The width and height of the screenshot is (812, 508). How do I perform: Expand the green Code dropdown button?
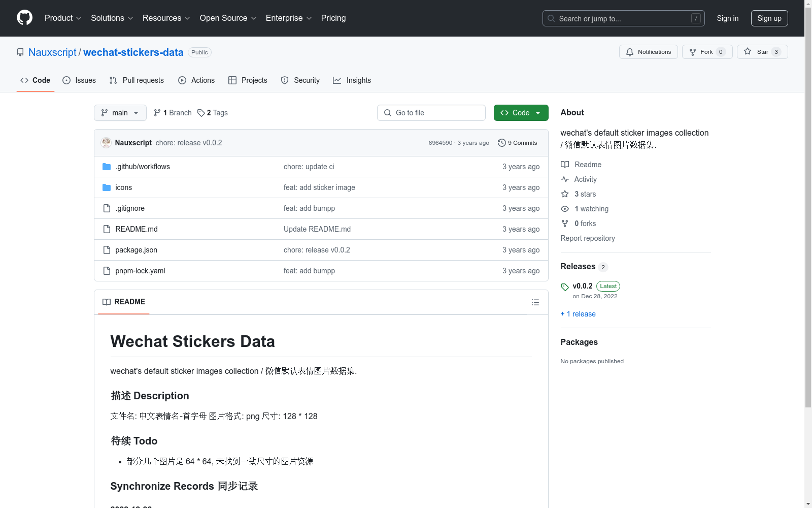[521, 113]
